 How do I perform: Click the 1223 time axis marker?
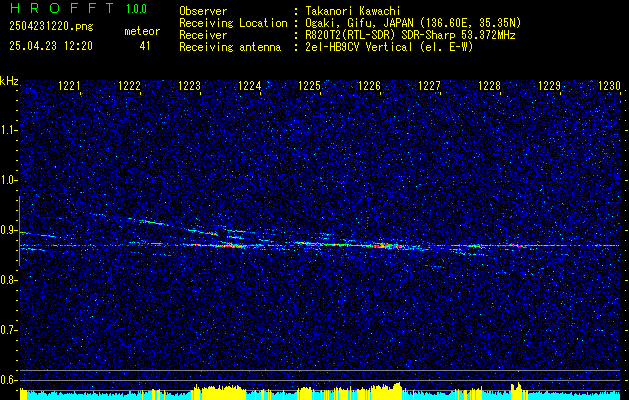pyautogui.click(x=189, y=86)
